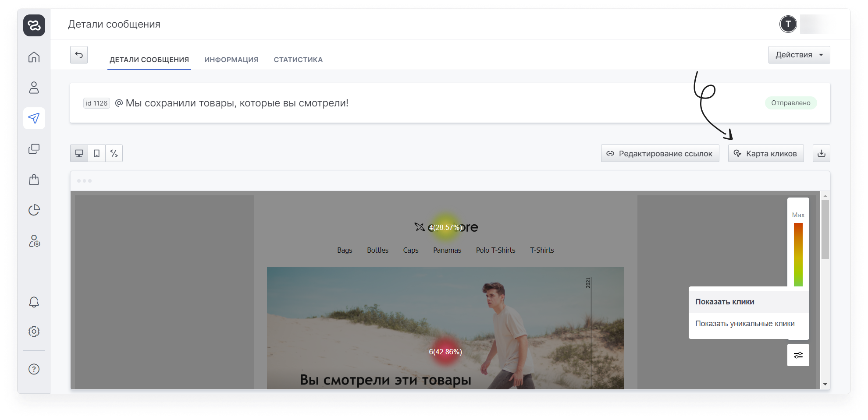The height and width of the screenshot is (420, 868).
Task: Click the preview scrollbar down arrow
Action: (825, 384)
